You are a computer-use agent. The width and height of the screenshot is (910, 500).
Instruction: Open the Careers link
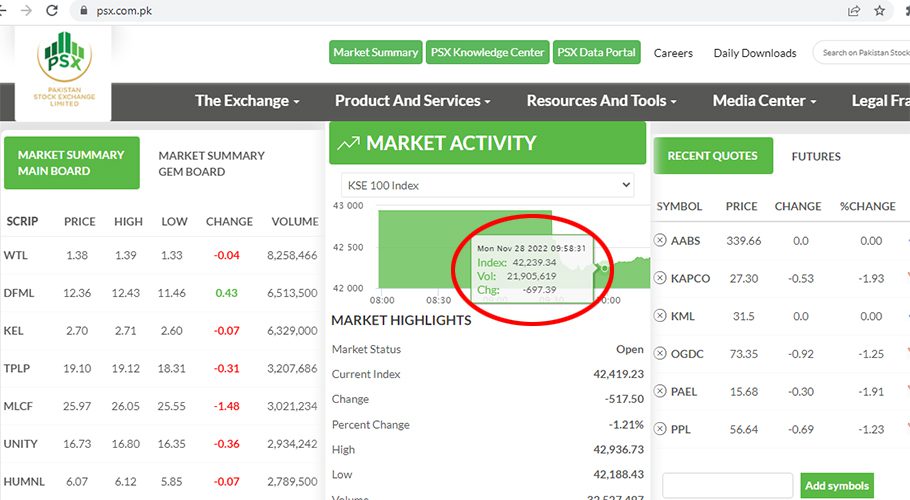coord(673,53)
